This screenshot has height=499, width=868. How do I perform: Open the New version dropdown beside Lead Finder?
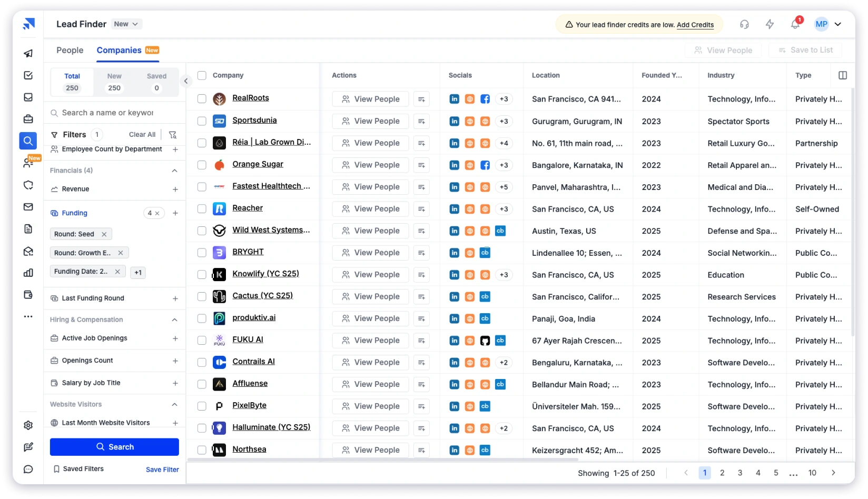click(x=126, y=24)
